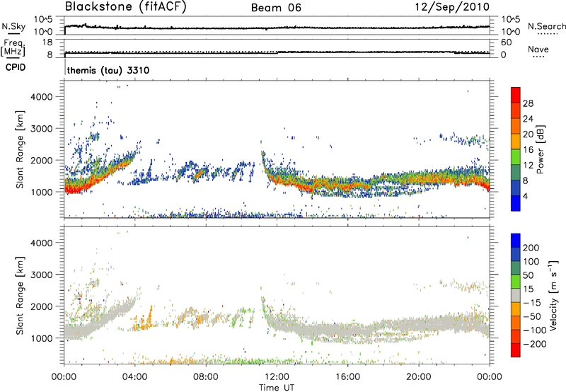Click the '16' label on Power color bar

[528, 150]
